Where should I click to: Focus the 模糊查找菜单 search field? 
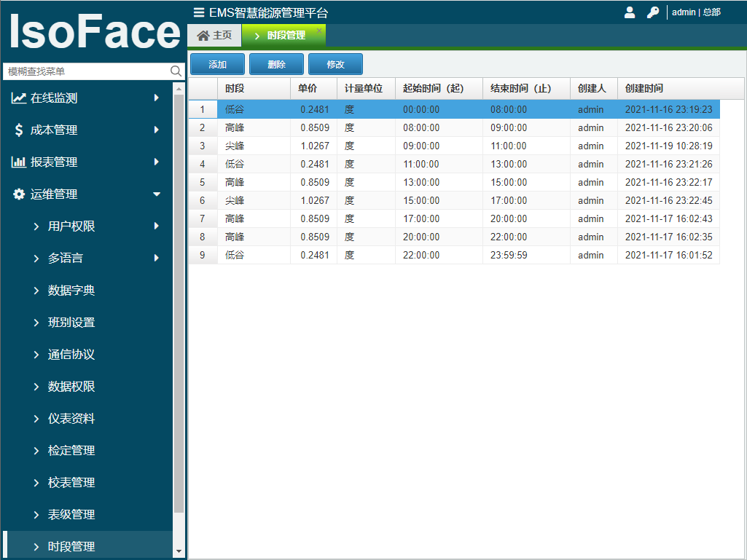coord(88,71)
